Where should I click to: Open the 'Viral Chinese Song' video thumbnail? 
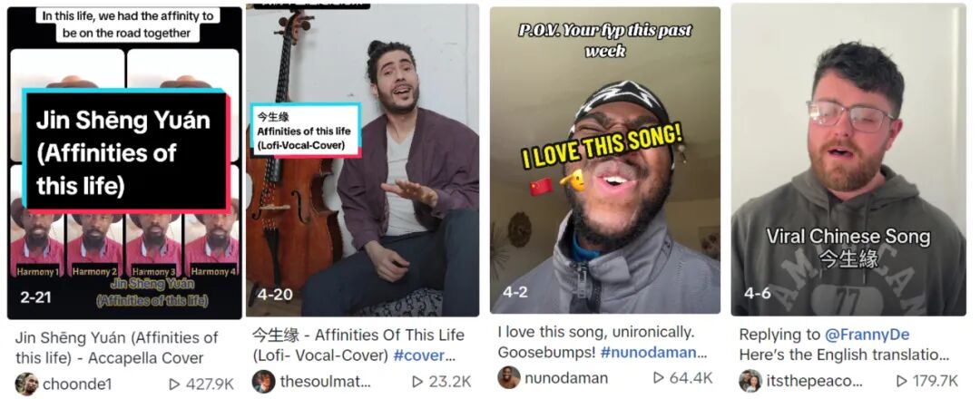[x=848, y=160]
